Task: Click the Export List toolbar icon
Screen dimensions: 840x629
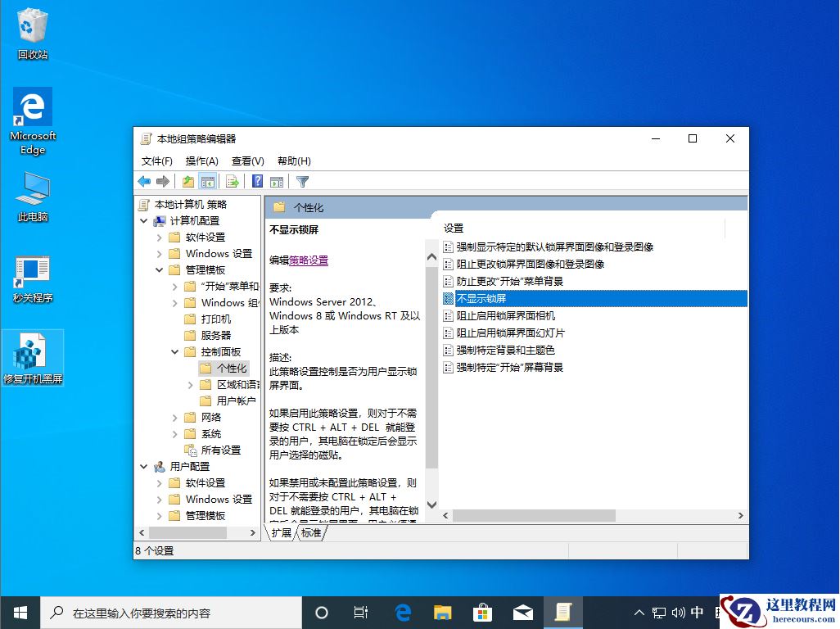Action: pyautogui.click(x=232, y=181)
